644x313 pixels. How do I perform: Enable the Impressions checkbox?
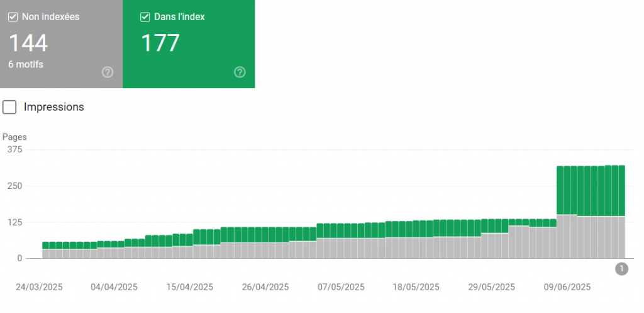pyautogui.click(x=9, y=107)
